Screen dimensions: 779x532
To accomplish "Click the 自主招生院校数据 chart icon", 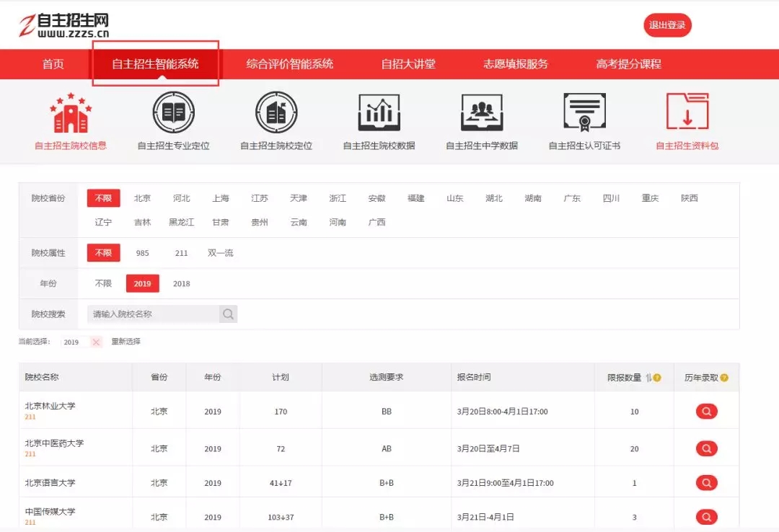I will click(x=379, y=113).
